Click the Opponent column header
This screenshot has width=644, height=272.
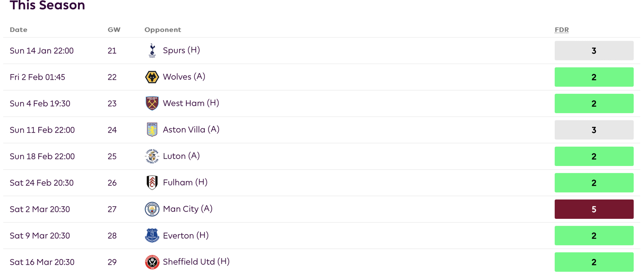click(163, 30)
